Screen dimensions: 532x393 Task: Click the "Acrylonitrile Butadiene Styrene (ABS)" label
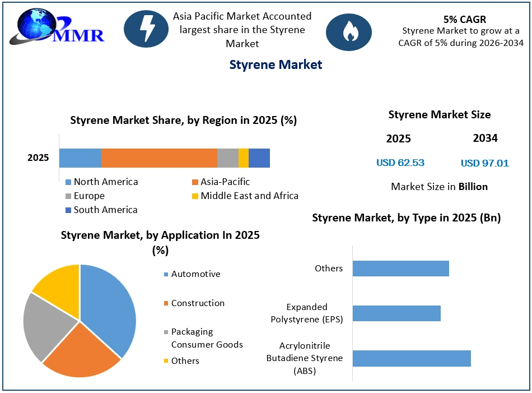point(304,358)
